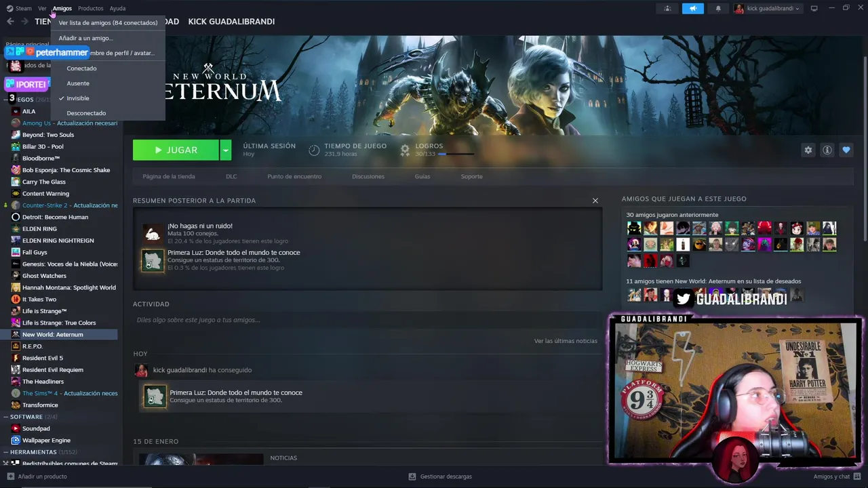The width and height of the screenshot is (868, 488).
Task: Click the green JUGAR button
Action: (x=176, y=150)
